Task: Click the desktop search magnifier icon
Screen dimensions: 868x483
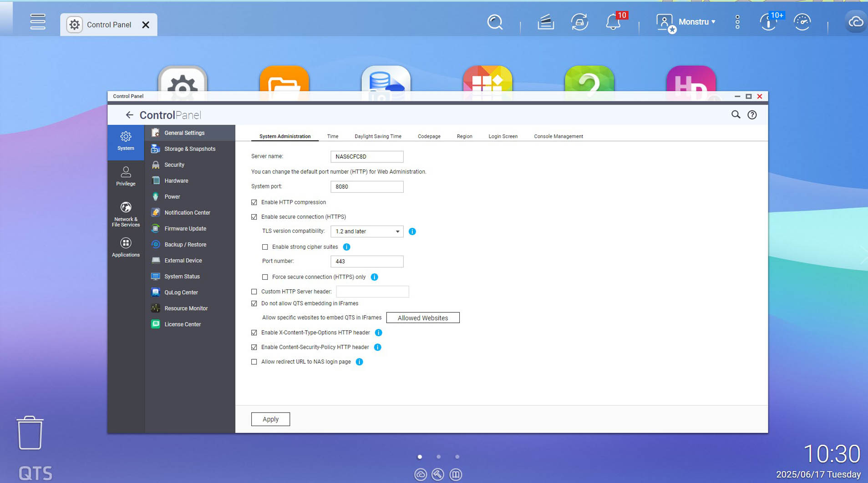Action: [x=495, y=22]
